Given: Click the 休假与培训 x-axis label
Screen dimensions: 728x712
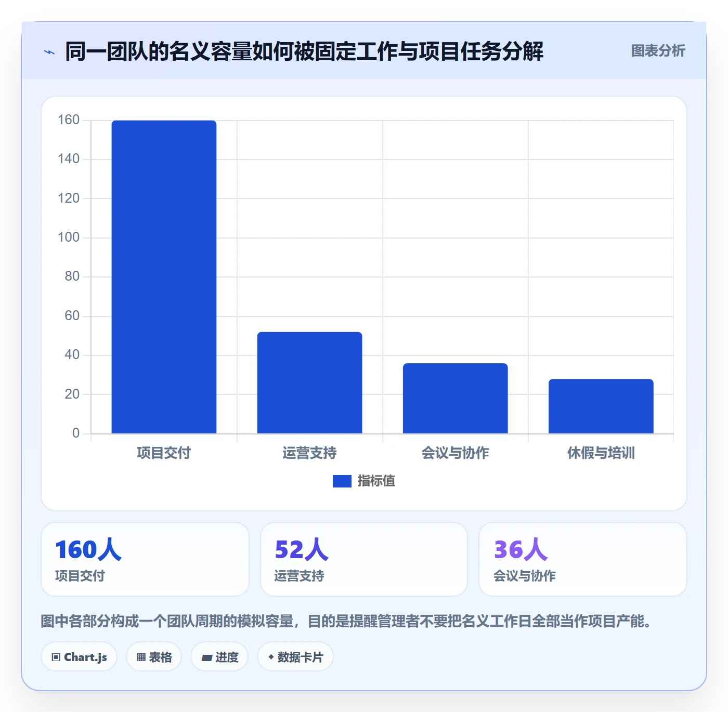Looking at the screenshot, I should [x=601, y=453].
